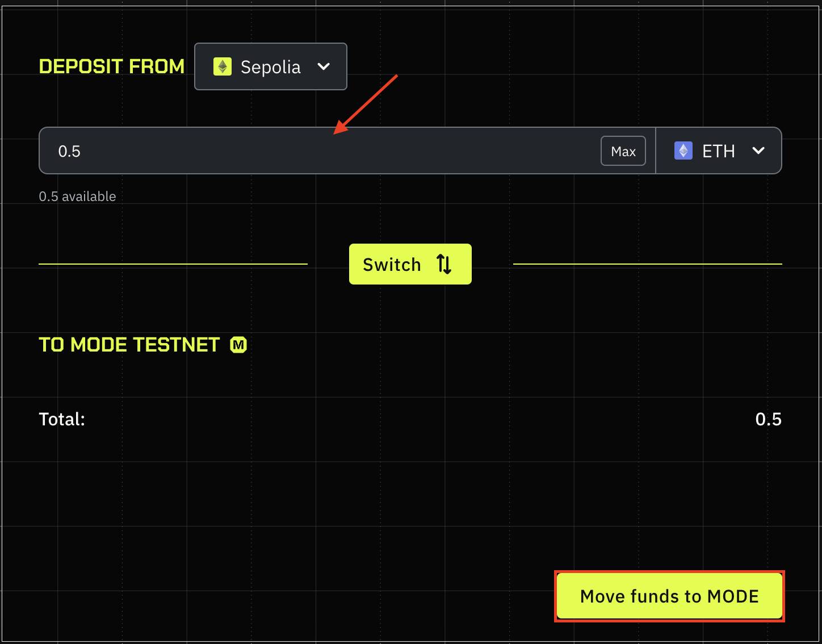Screen dimensions: 822x644
Task: Click the chevron arrow next to Sepolia
Action: [324, 66]
